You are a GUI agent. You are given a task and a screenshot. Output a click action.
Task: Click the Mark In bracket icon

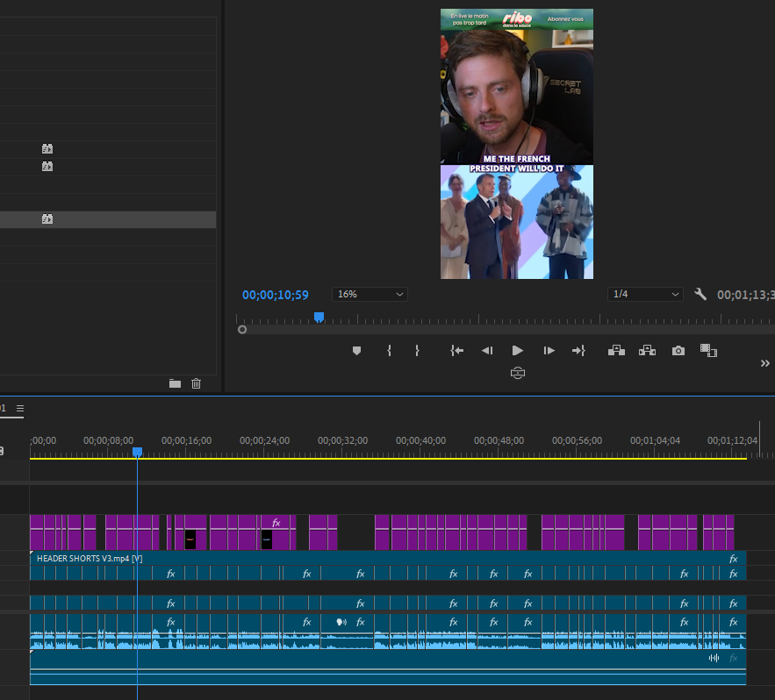[x=389, y=351]
